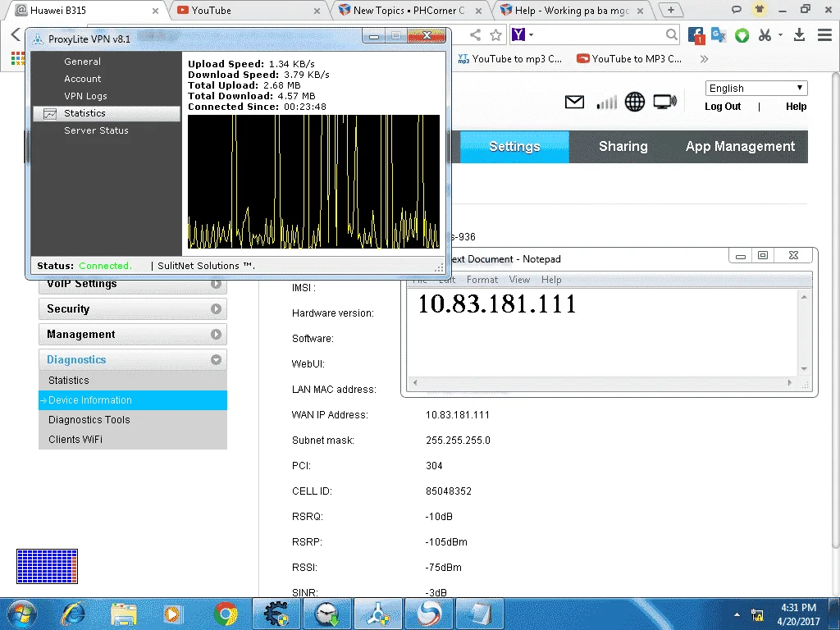Select Server Status in ProxyLite VPN
This screenshot has width=840, height=630.
[97, 130]
